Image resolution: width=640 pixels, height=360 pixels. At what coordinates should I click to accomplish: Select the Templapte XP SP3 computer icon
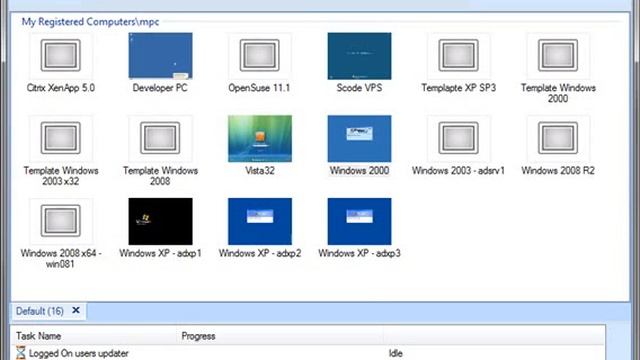(x=458, y=56)
